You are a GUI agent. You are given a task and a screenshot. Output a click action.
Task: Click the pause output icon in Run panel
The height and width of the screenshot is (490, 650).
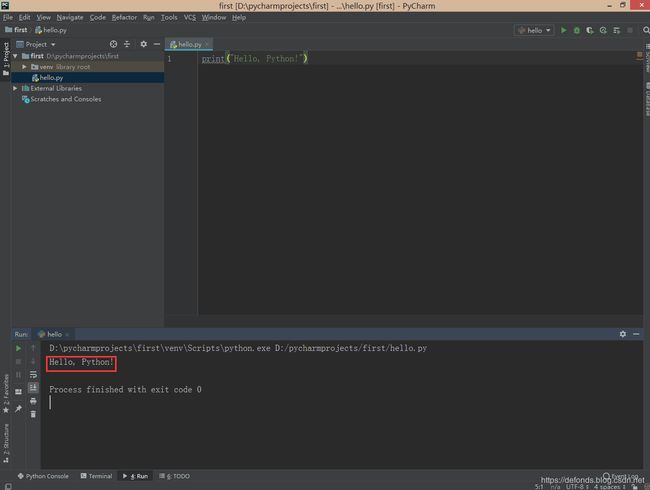point(18,375)
